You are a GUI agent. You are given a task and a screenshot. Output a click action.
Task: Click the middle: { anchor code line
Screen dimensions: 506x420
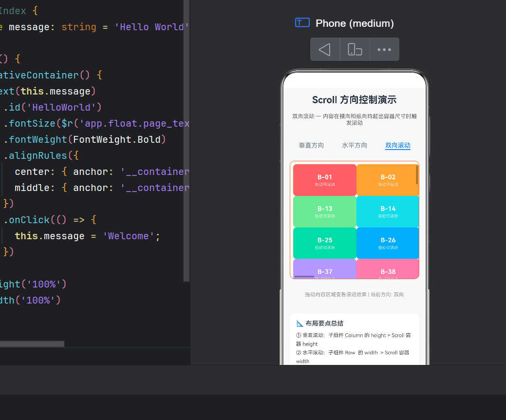[102, 188]
